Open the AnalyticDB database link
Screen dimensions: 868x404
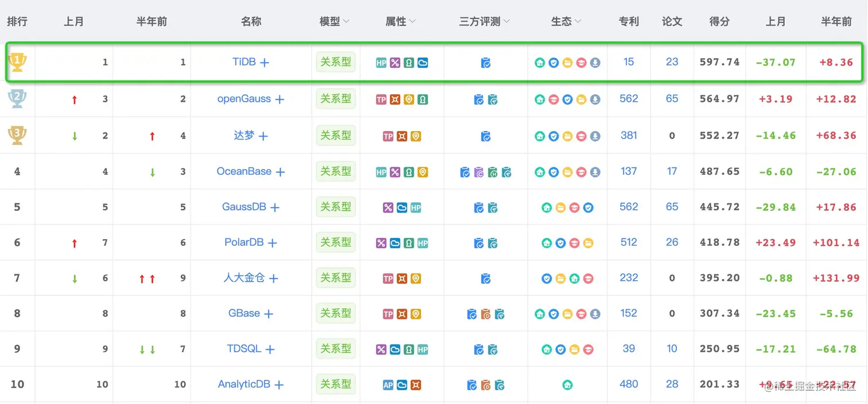coord(244,384)
